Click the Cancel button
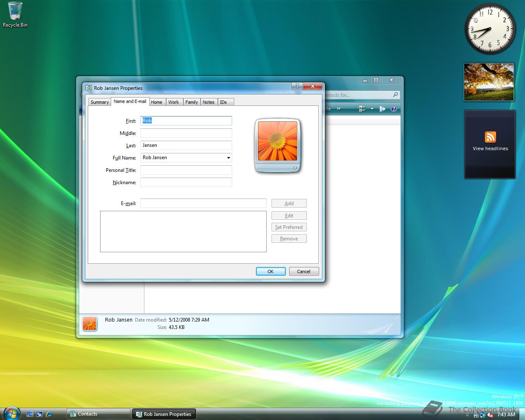Viewport: 525px width, 420px height. pos(304,272)
